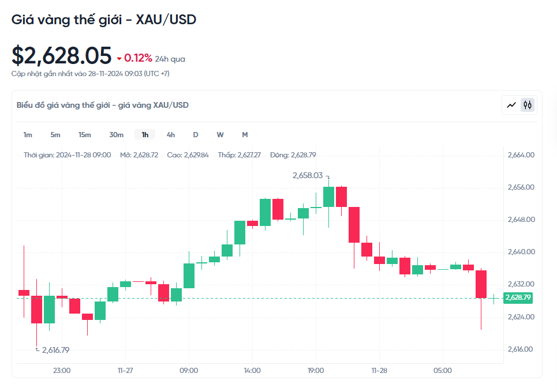Select the 1m timeframe tab
This screenshot has height=392, width=557.
pyautogui.click(x=28, y=135)
